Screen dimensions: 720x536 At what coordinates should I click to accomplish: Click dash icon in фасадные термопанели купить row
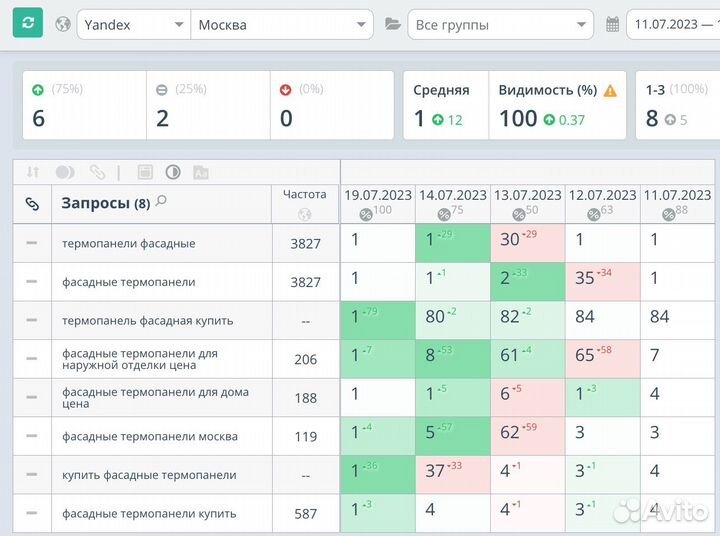[x=32, y=513]
